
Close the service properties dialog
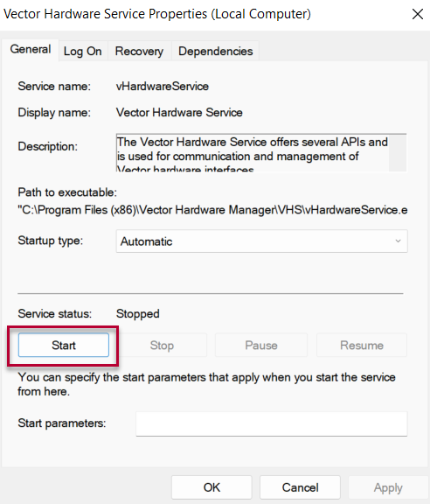coord(418,14)
